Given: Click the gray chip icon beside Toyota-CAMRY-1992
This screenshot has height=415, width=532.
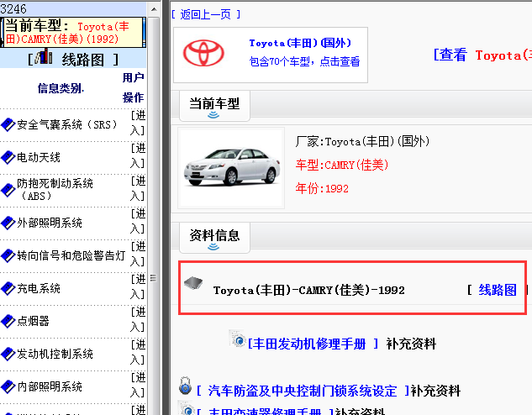Looking at the screenshot, I should coord(193,282).
